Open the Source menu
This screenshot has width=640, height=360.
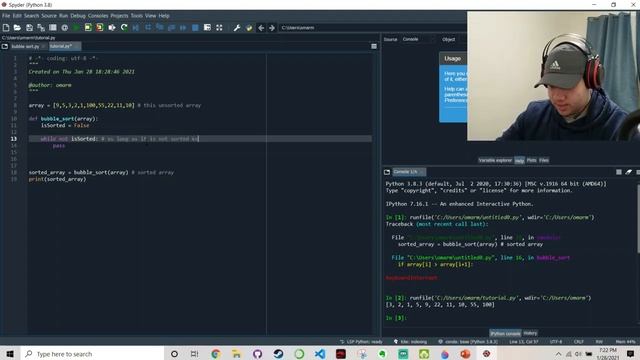(x=49, y=16)
